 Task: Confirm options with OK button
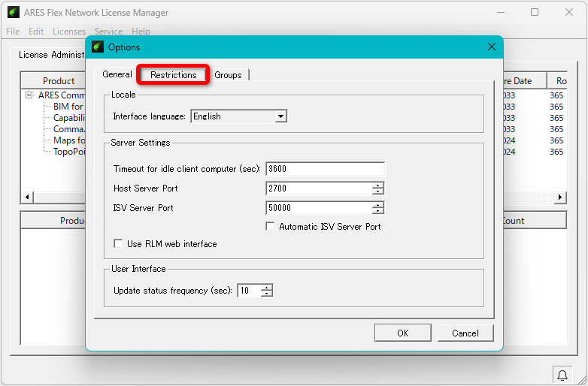[x=403, y=333]
